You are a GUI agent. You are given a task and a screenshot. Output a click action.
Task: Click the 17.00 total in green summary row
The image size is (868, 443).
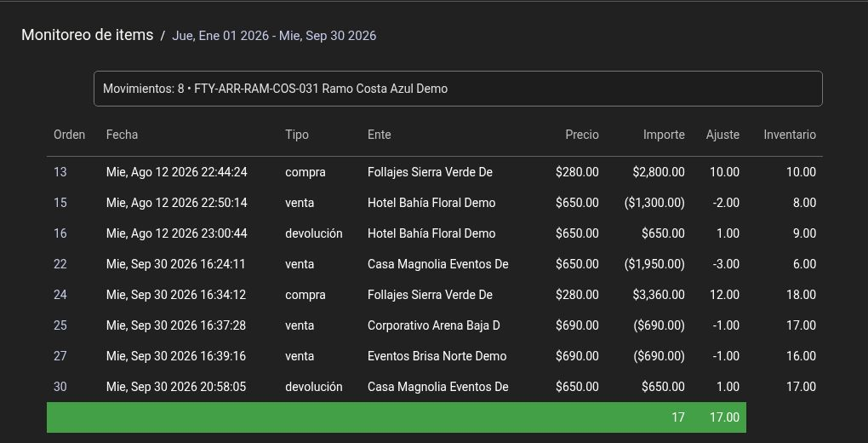[725, 417]
